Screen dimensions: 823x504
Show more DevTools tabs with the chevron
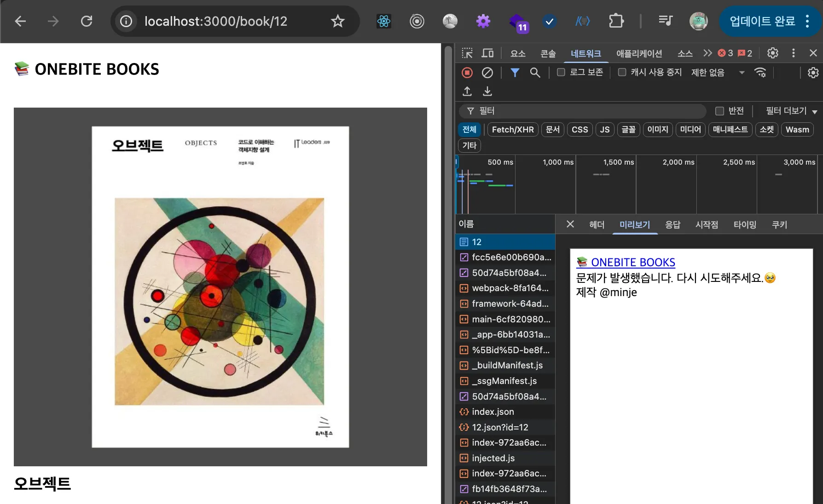707,53
